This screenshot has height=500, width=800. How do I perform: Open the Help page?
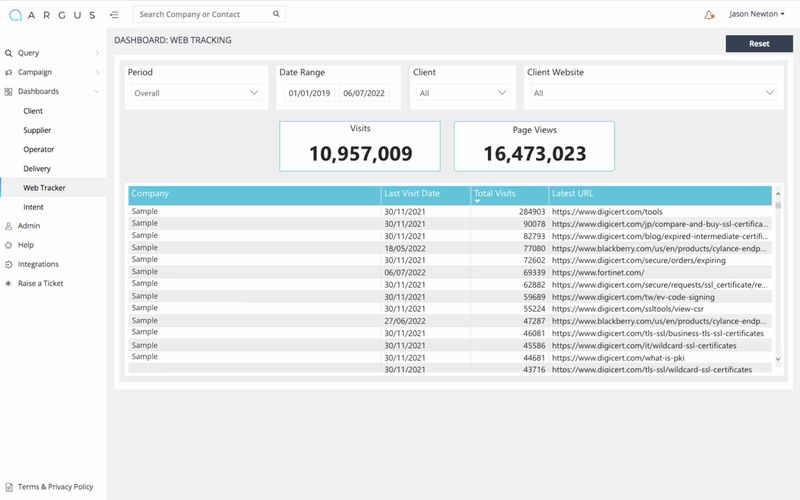(x=26, y=245)
